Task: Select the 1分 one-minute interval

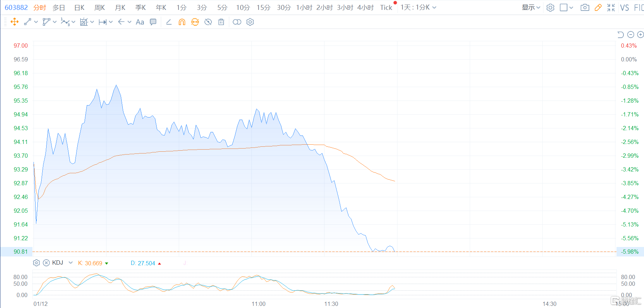Action: point(182,7)
